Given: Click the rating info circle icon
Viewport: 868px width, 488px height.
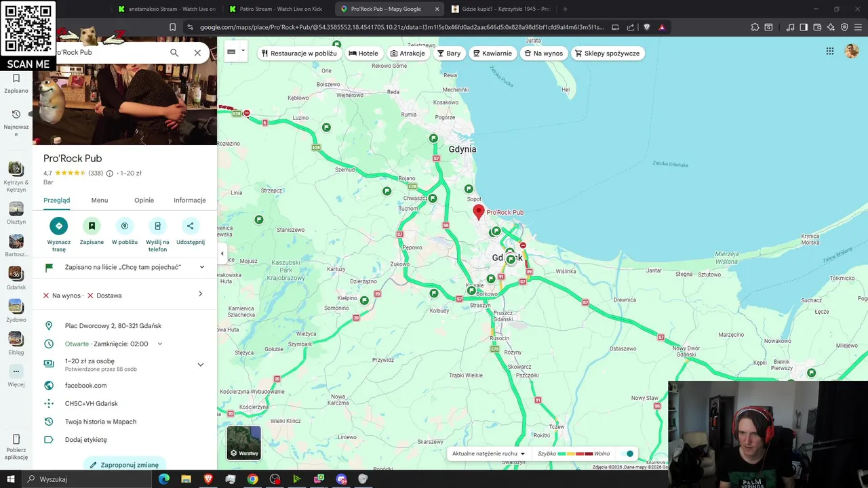Looking at the screenshot, I should [x=110, y=174].
